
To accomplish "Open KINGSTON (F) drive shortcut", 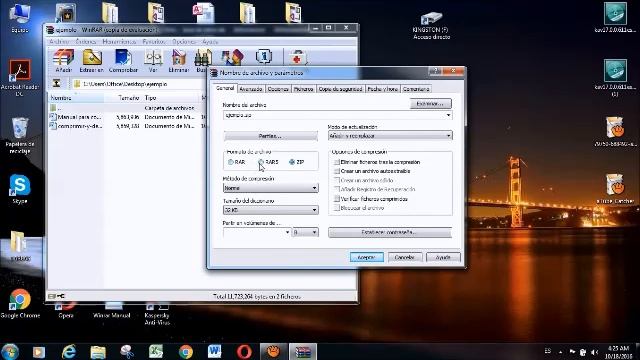I will click(431, 25).
